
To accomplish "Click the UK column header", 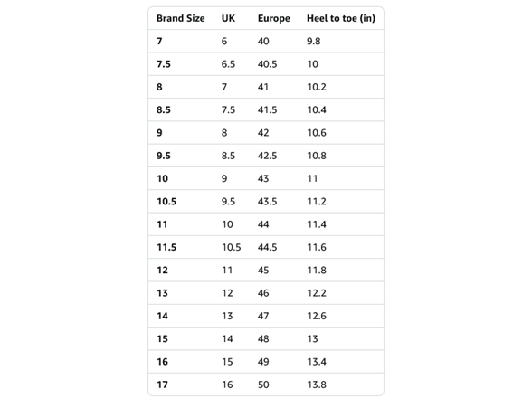I will click(x=228, y=18).
